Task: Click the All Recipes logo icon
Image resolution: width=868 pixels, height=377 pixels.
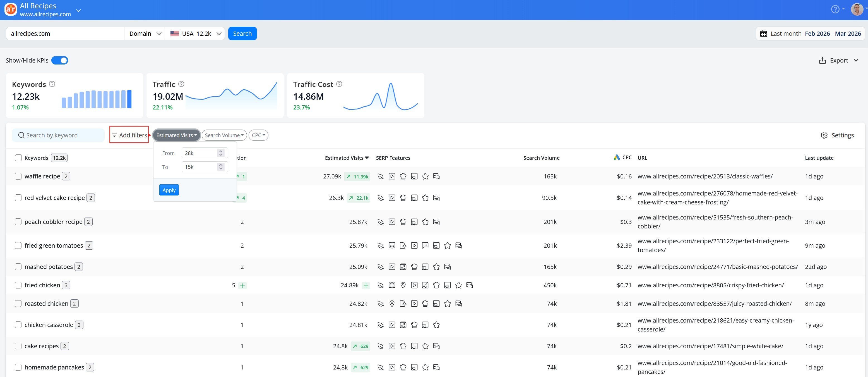Action: click(11, 9)
